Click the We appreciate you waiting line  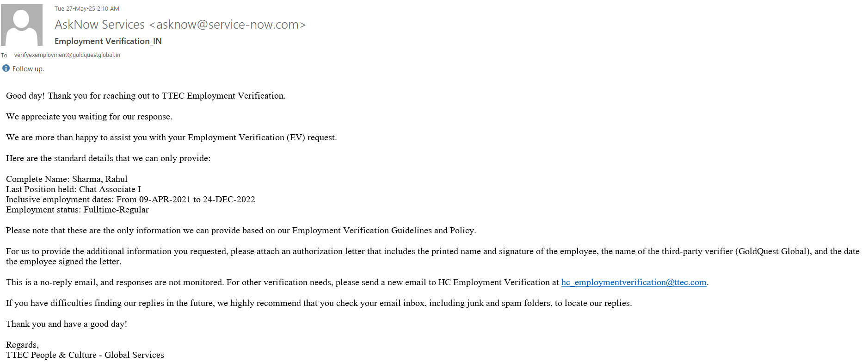coord(89,117)
